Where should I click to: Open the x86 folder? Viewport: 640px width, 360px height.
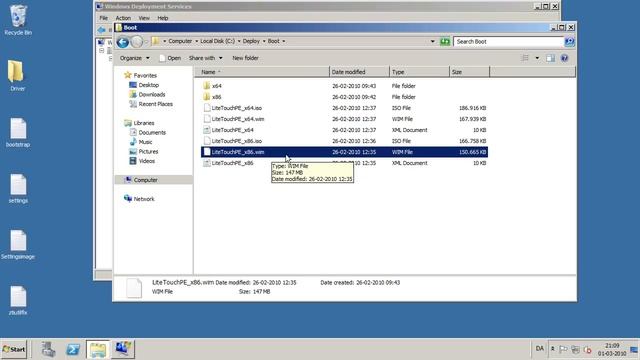(216, 97)
